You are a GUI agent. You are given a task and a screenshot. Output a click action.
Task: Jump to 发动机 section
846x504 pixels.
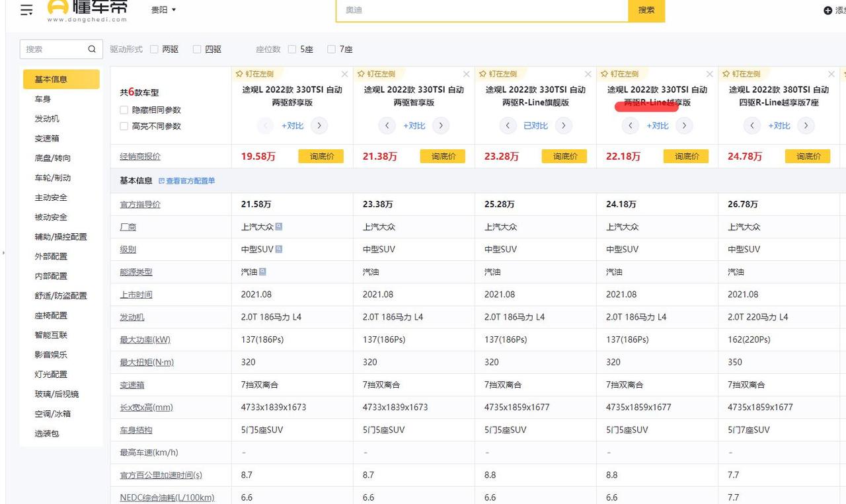pos(47,119)
